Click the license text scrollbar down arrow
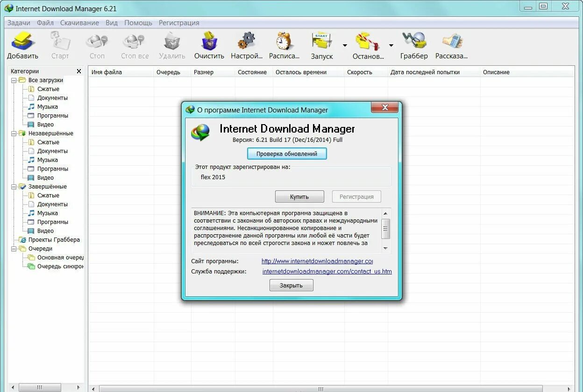Image resolution: width=583 pixels, height=392 pixels. click(x=386, y=248)
